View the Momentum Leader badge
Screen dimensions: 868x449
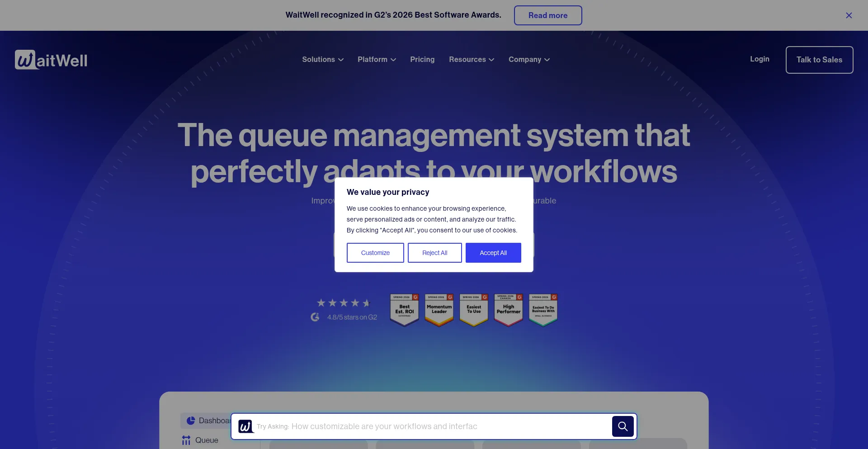point(439,310)
